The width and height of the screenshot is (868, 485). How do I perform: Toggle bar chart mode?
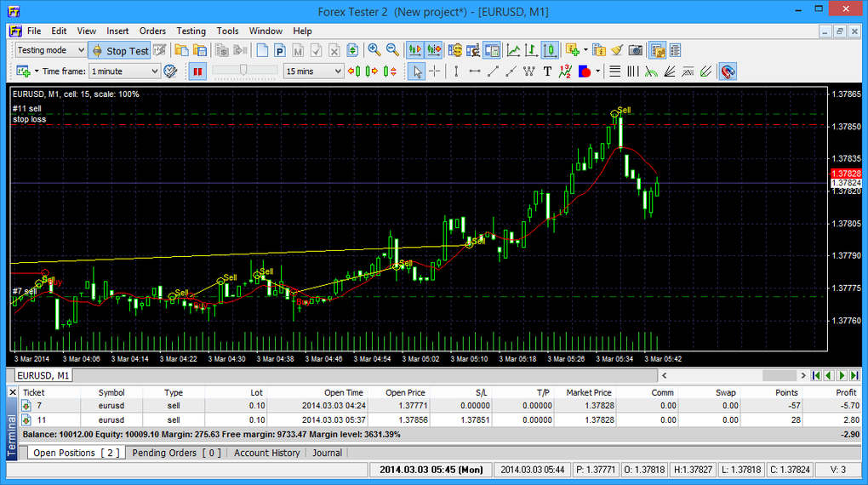(531, 50)
